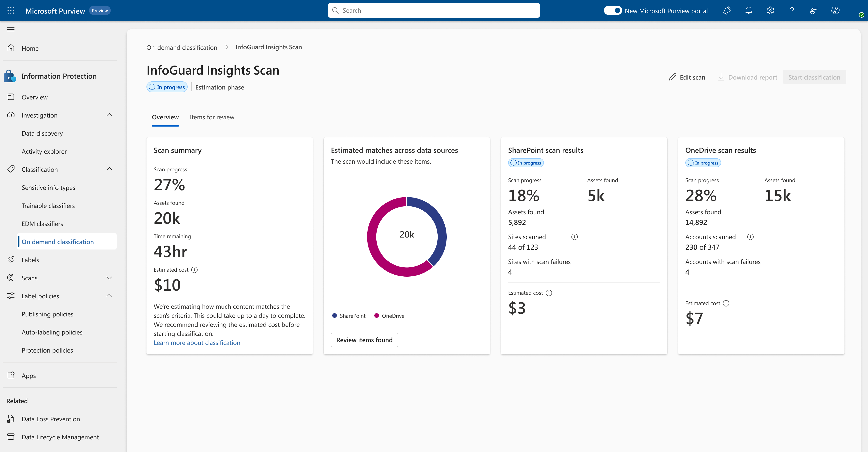Open the feedback person icon
This screenshot has height=452, width=868.
(814, 10)
